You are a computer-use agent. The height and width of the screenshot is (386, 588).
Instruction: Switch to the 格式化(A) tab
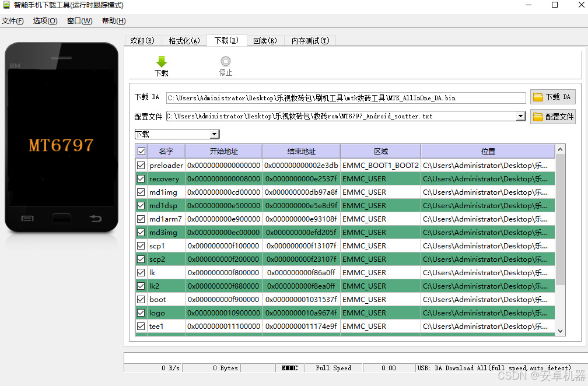click(x=184, y=41)
